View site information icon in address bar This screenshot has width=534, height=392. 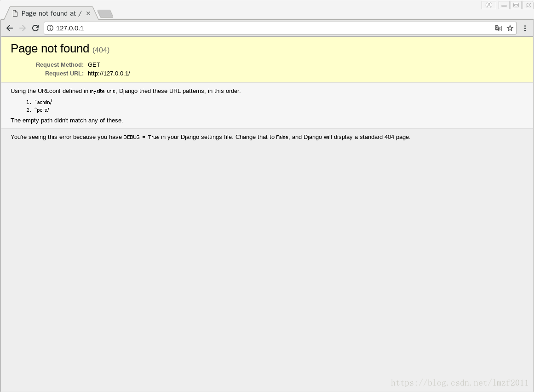(x=50, y=28)
